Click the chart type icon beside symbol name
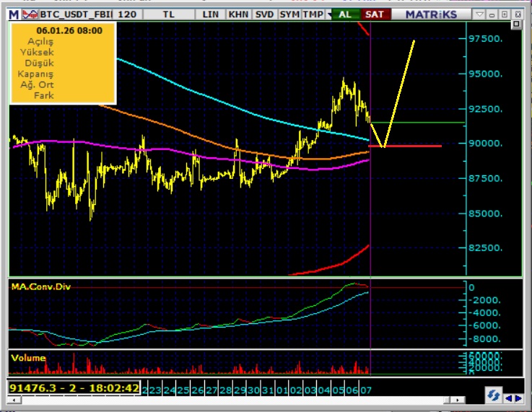The width and height of the screenshot is (532, 412). (x=30, y=14)
